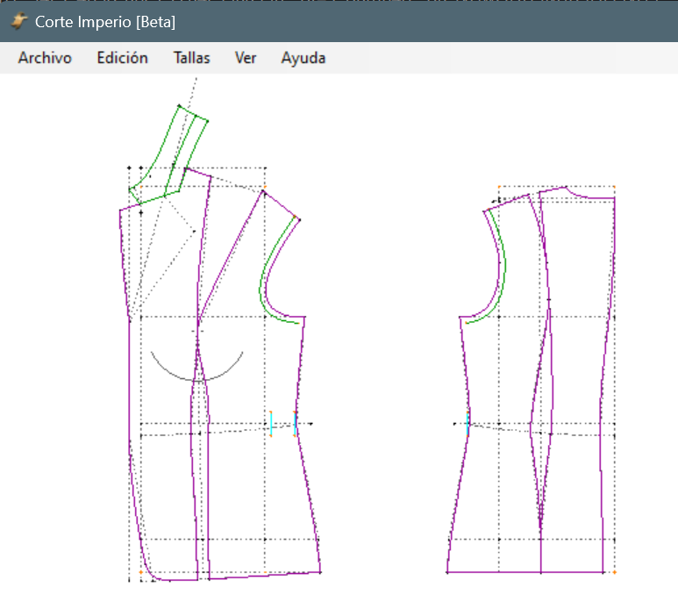Click the orange point at front shoulder tip

298,219
